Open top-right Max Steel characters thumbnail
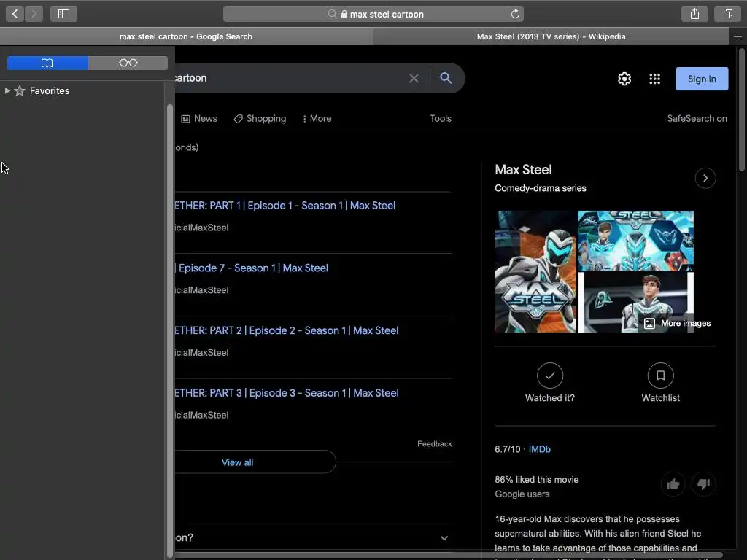The height and width of the screenshot is (560, 747). pos(635,241)
